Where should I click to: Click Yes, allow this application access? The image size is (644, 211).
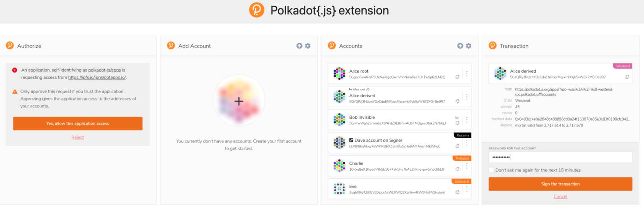(78, 123)
